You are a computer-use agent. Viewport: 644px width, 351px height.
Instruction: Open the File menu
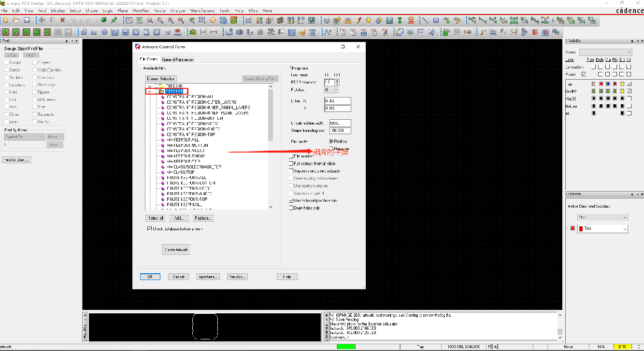(x=4, y=10)
